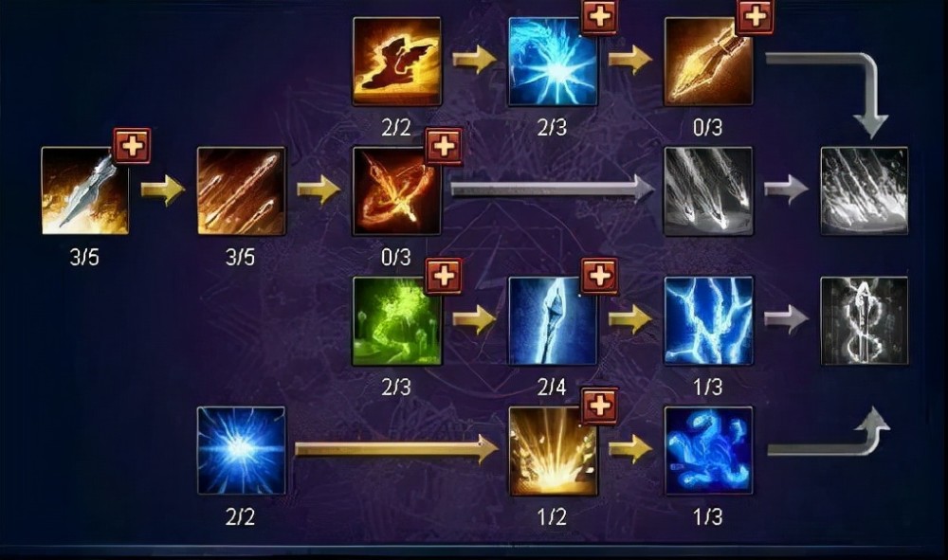Click the locked grey falling arrows skill
Viewport: 948px width, 560px height.
(708, 190)
